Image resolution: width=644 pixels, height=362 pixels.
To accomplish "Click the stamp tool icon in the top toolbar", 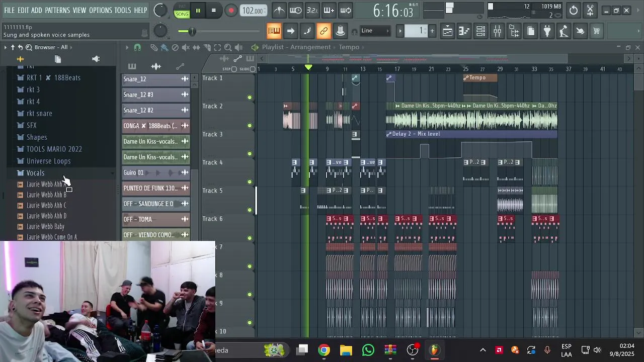I will [340, 31].
